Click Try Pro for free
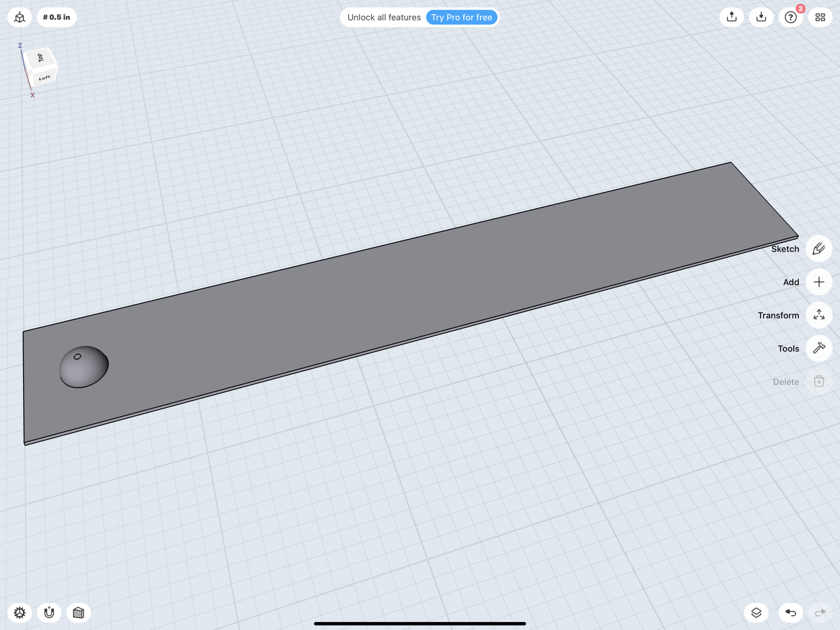 tap(462, 17)
